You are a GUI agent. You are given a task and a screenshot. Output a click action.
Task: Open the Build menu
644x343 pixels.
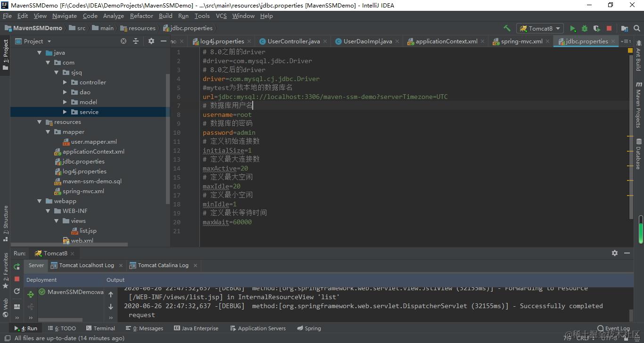pyautogui.click(x=165, y=16)
